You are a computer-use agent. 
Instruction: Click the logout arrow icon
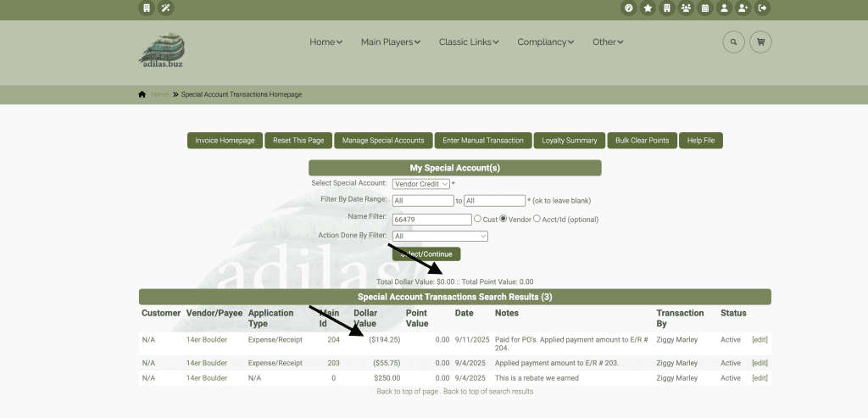click(x=763, y=8)
